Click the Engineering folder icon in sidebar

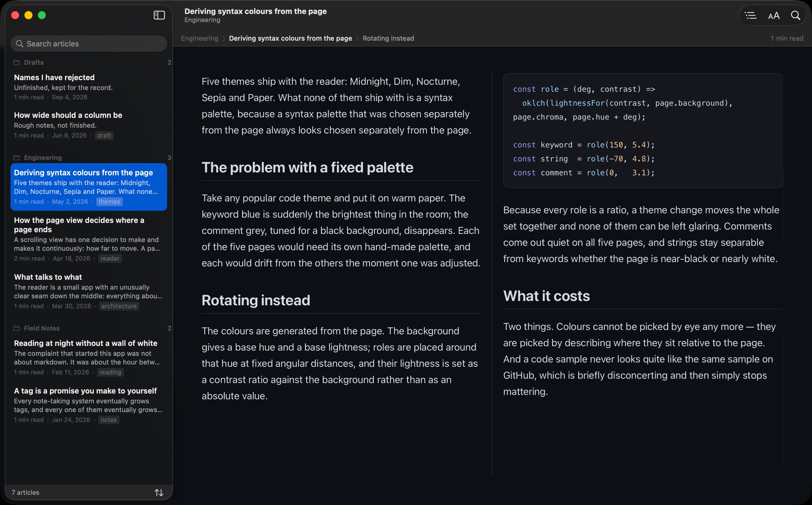pos(17,158)
